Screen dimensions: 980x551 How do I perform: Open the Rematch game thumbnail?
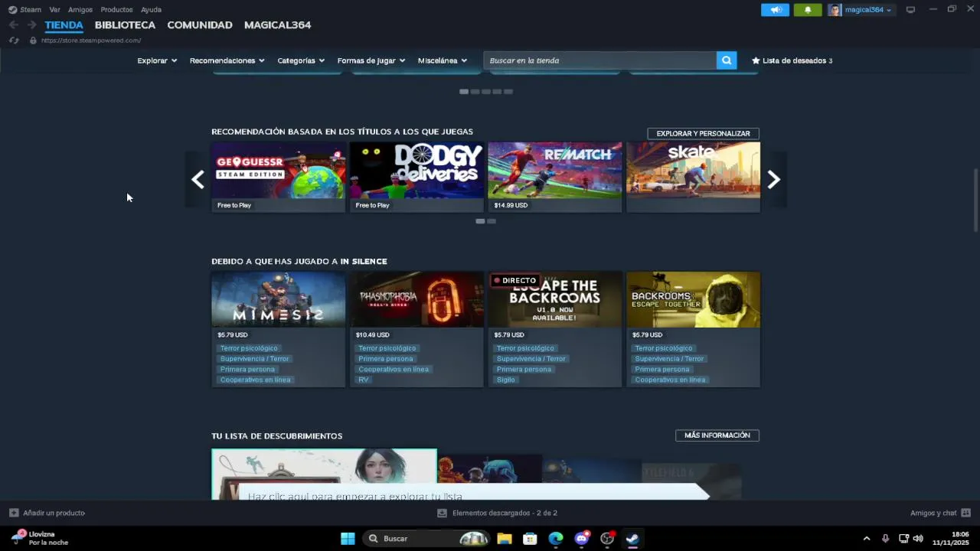pyautogui.click(x=555, y=171)
